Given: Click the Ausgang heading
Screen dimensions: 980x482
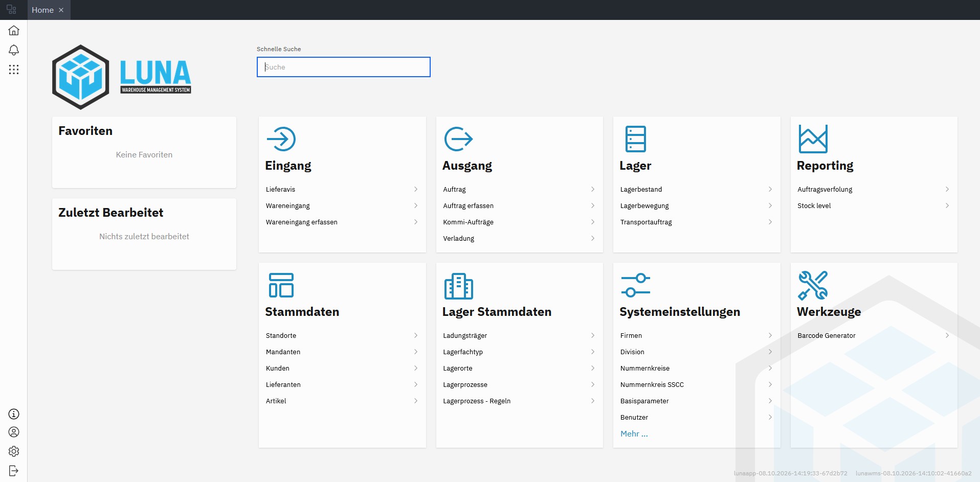Looking at the screenshot, I should click(467, 166).
